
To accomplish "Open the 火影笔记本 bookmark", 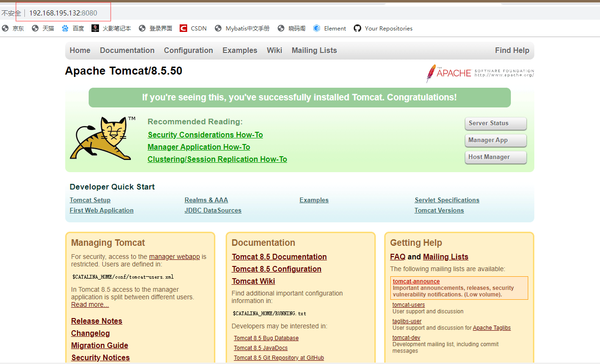I will coord(111,29).
